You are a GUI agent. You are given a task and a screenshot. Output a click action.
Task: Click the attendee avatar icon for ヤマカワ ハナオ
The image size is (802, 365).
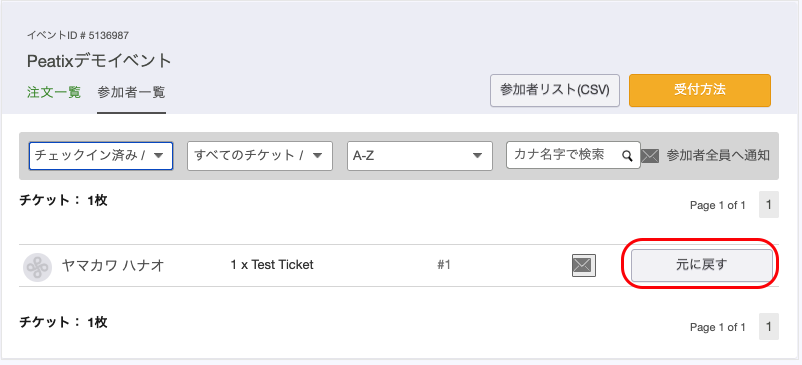click(37, 267)
